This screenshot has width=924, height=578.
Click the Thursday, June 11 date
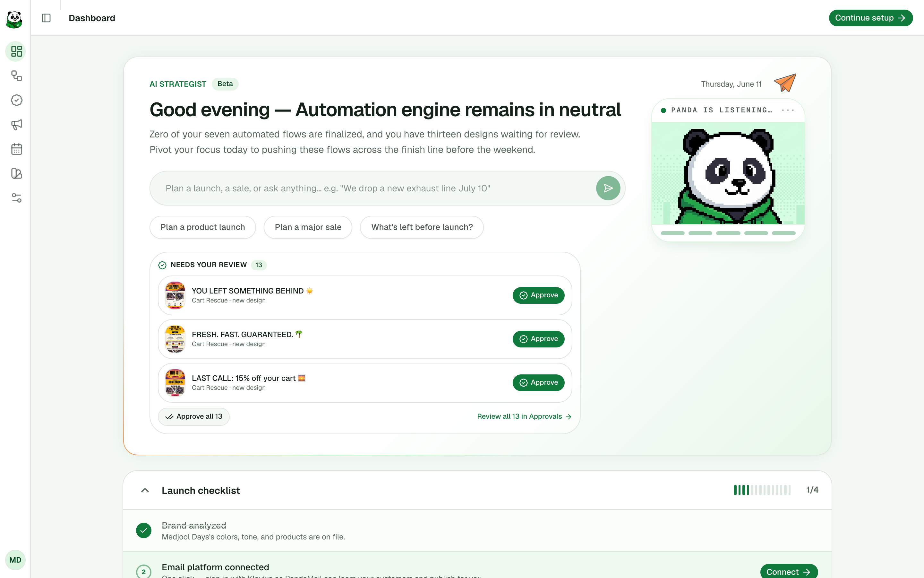pos(731,84)
